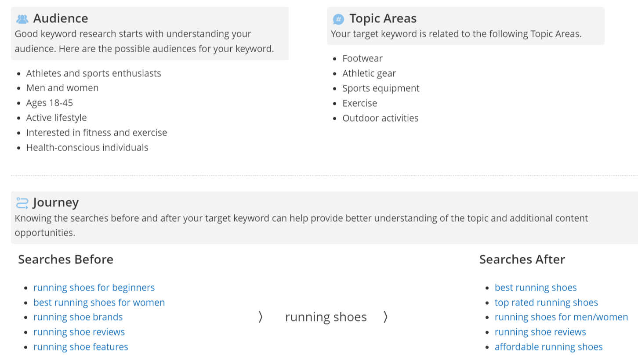Click the chevron right of the running shoes keyword
638x364 pixels.
tap(385, 317)
